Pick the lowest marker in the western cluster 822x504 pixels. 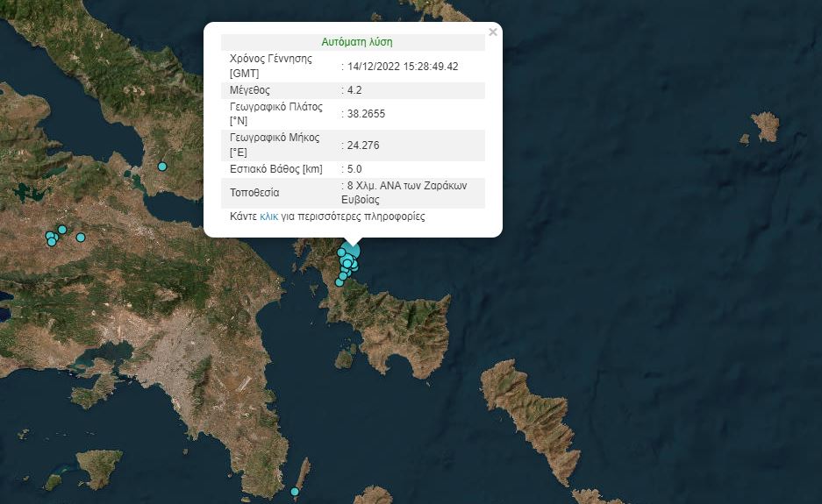pyautogui.click(x=52, y=242)
